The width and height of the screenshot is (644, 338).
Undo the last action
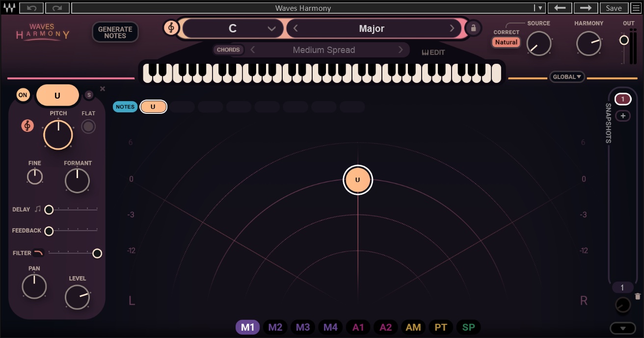pos(31,8)
